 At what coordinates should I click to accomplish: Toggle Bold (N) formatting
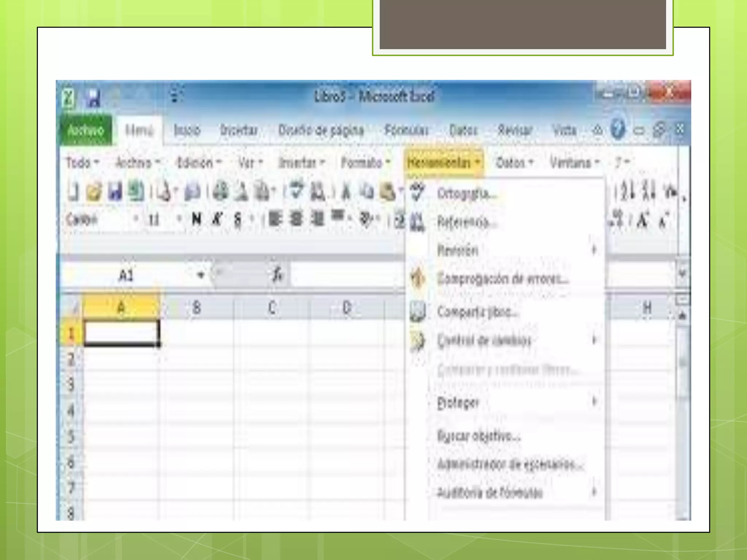click(196, 219)
